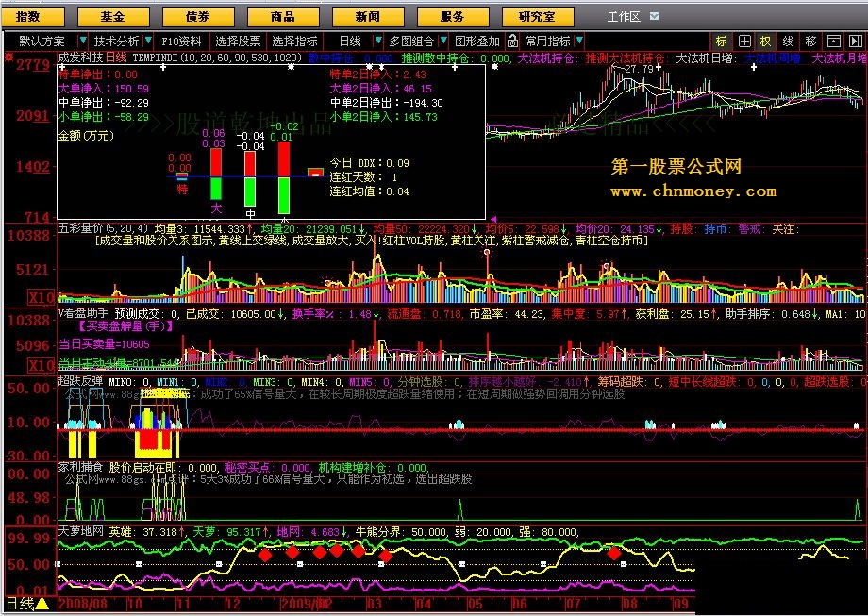The height and width of the screenshot is (616, 868).
Task: Toggle the lock icon next to 图形叠加
Action: pos(512,41)
